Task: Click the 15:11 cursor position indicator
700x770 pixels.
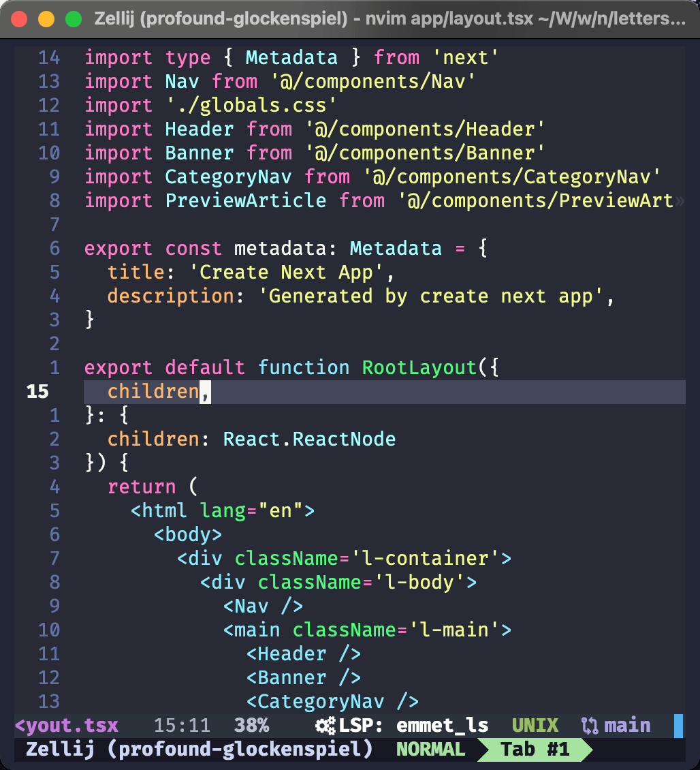Action: pyautogui.click(x=182, y=726)
